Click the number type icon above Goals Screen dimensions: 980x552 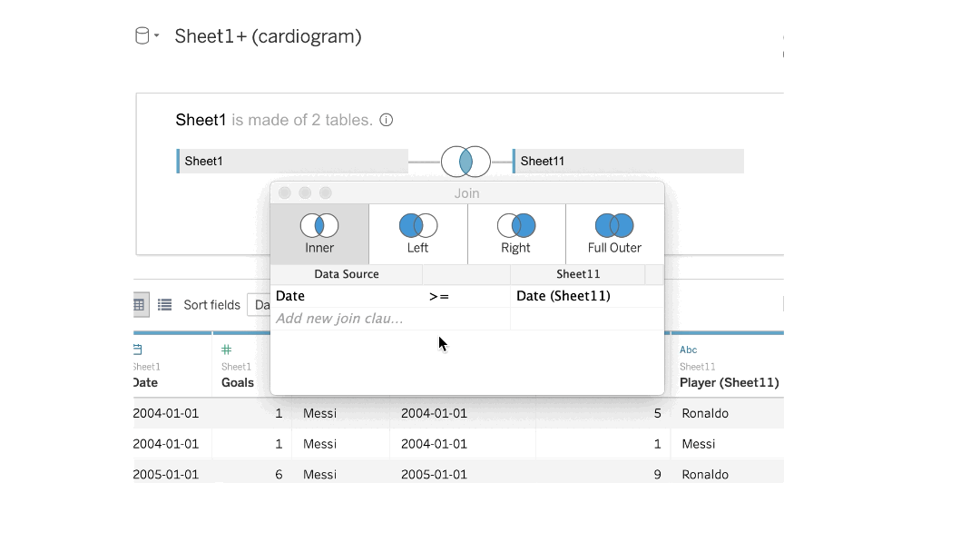(226, 350)
